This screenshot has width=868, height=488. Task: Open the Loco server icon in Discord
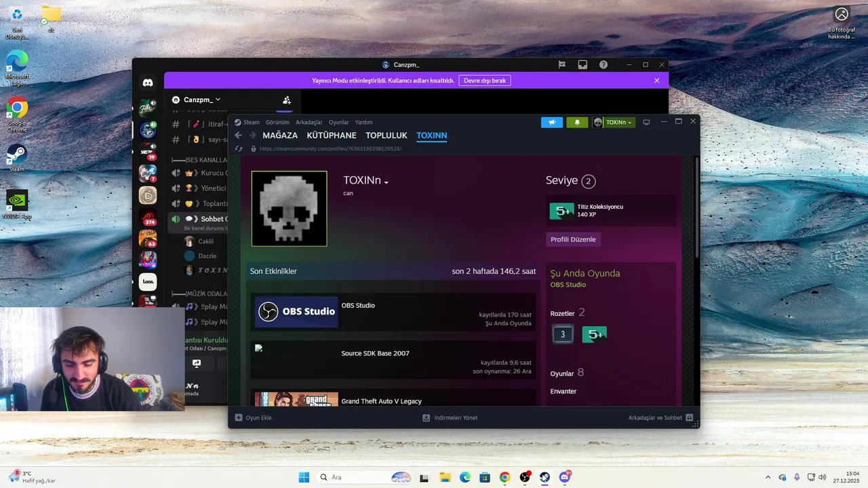pyautogui.click(x=148, y=281)
